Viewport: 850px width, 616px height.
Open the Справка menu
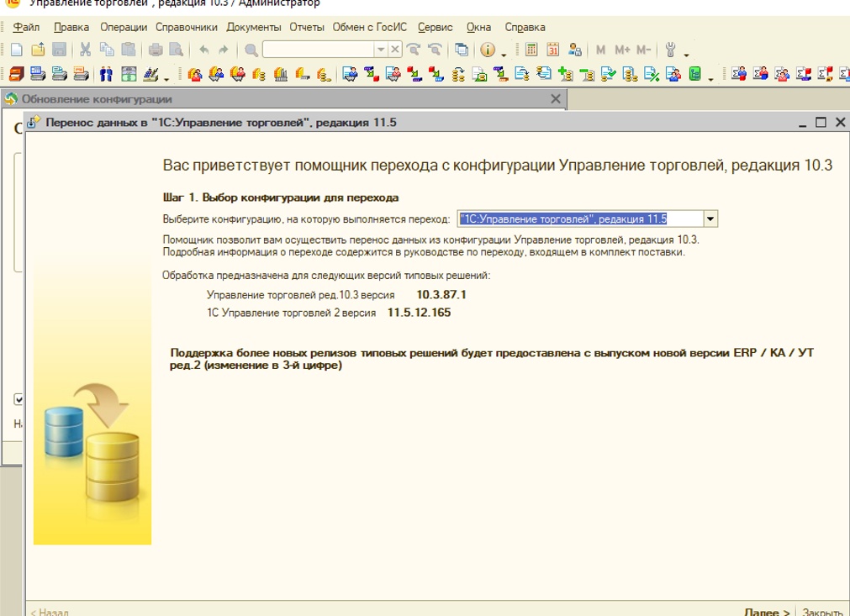525,27
